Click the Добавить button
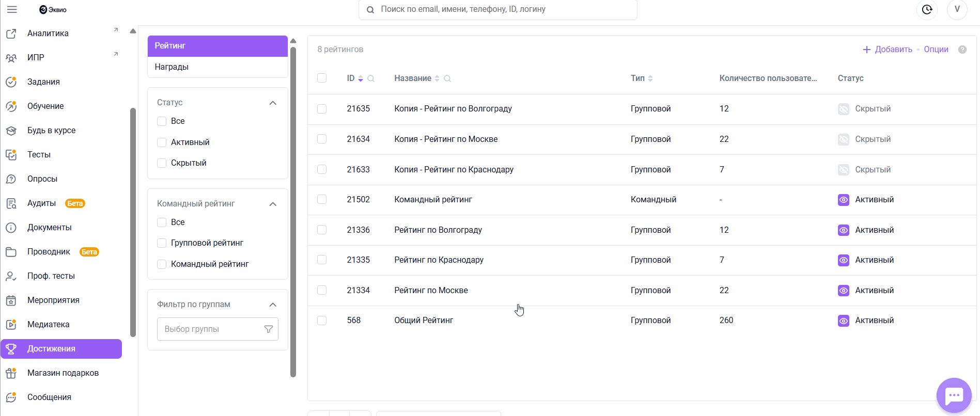This screenshot has width=980, height=416. (x=888, y=50)
